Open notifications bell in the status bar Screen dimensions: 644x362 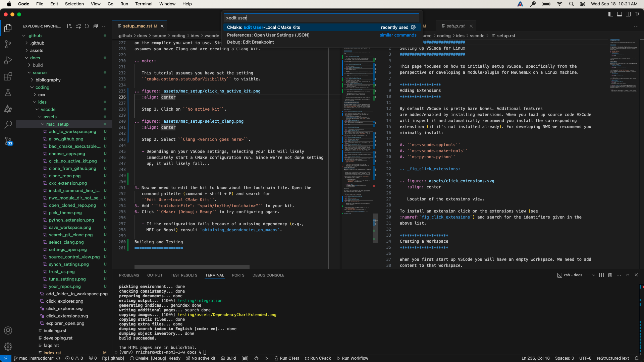click(x=637, y=358)
